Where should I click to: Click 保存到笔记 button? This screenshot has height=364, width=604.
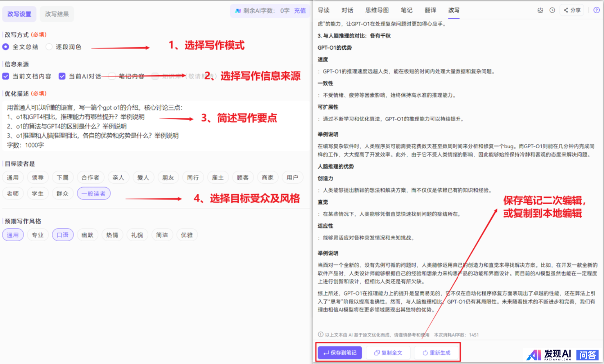pos(340,353)
